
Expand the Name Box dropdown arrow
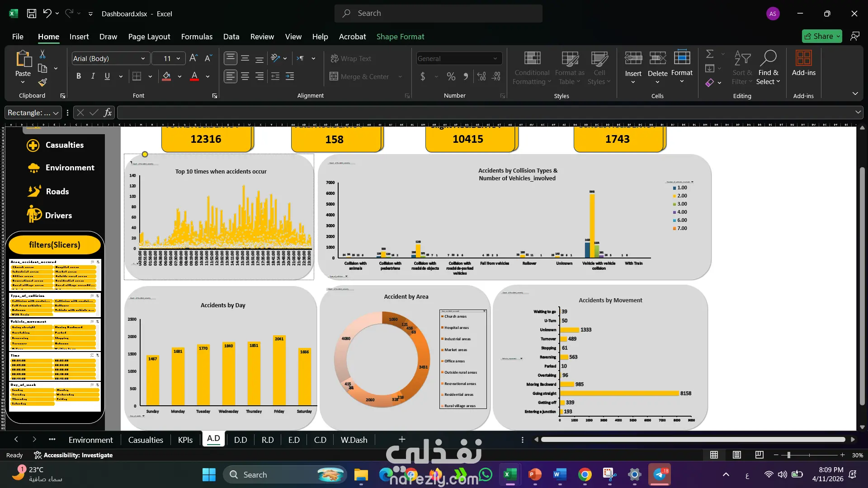click(56, 113)
